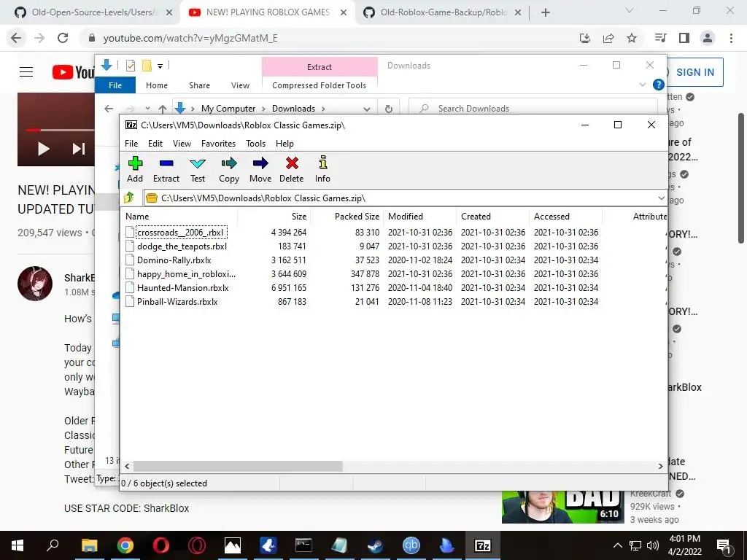Open SharkBlox channel avatar
Viewport: 747px width, 560px height.
click(35, 284)
